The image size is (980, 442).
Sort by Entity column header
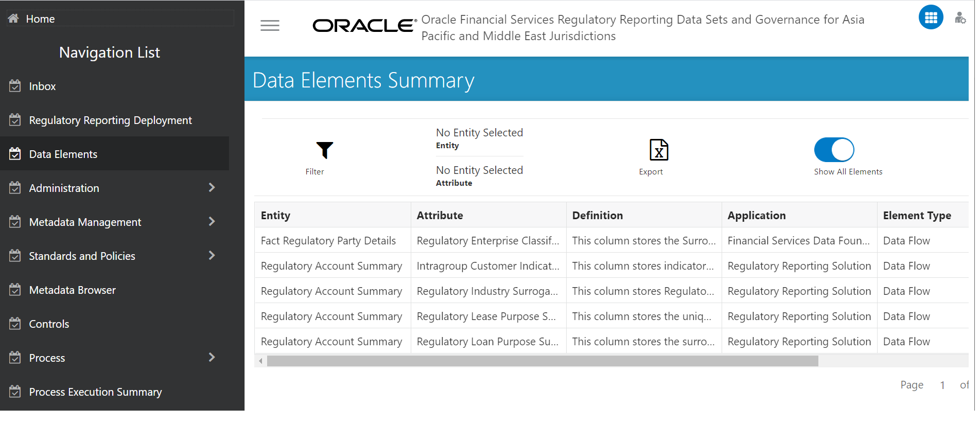tap(332, 215)
